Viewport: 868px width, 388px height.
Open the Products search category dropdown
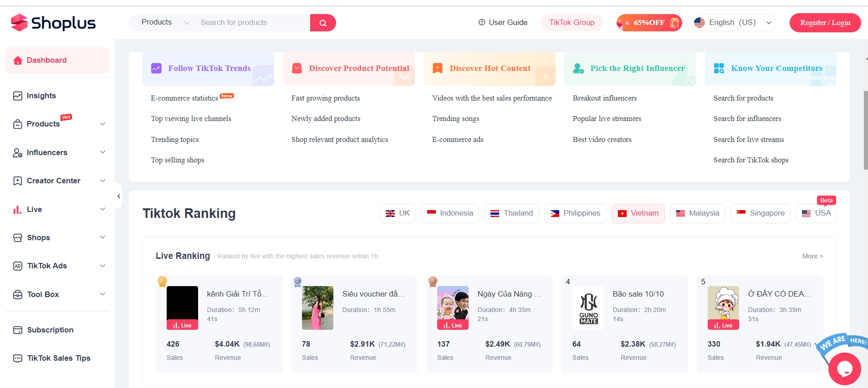click(x=165, y=22)
